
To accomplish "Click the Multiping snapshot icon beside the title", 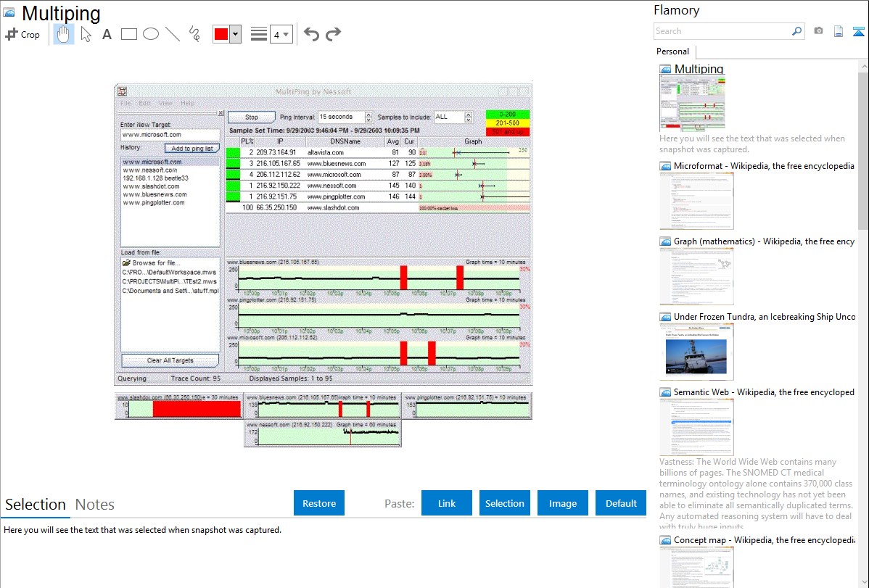I will tap(9, 12).
